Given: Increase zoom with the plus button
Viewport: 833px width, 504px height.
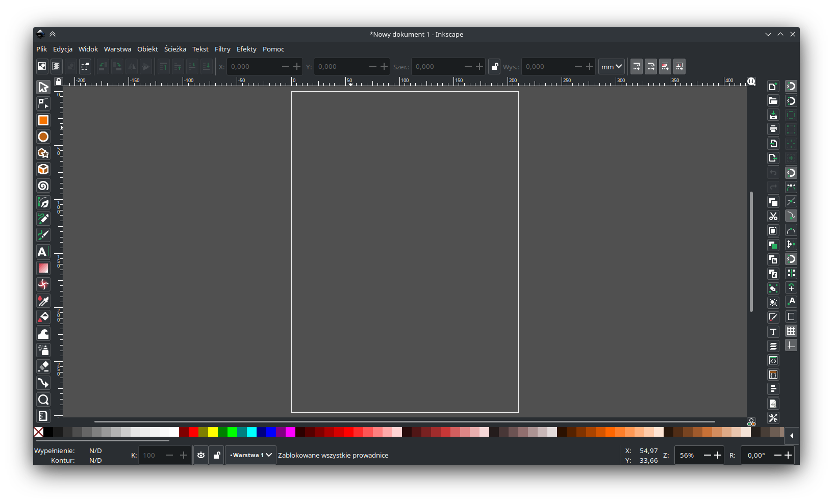Looking at the screenshot, I should [718, 455].
